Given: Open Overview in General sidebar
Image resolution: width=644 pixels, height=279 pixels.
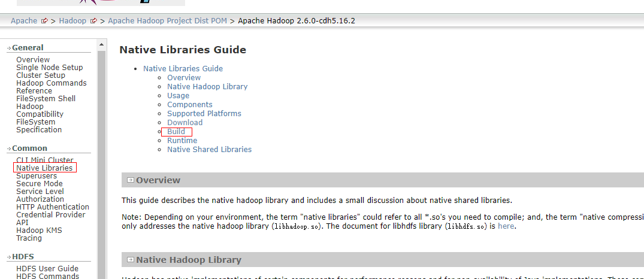Looking at the screenshot, I should pos(33,59).
